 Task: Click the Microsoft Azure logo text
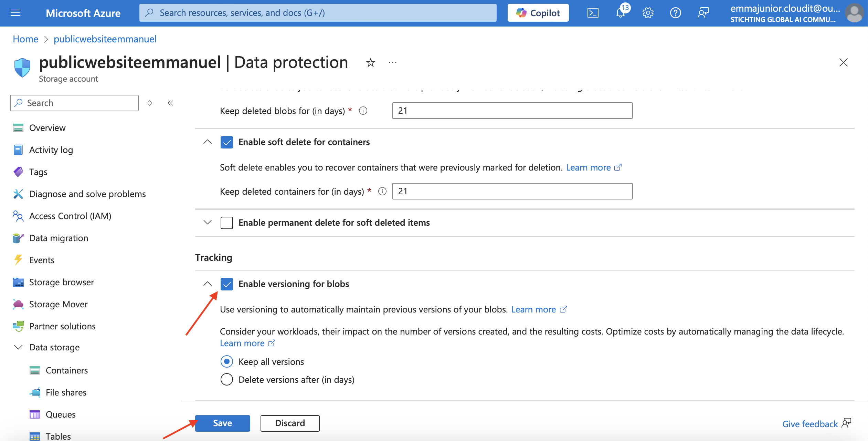(83, 13)
